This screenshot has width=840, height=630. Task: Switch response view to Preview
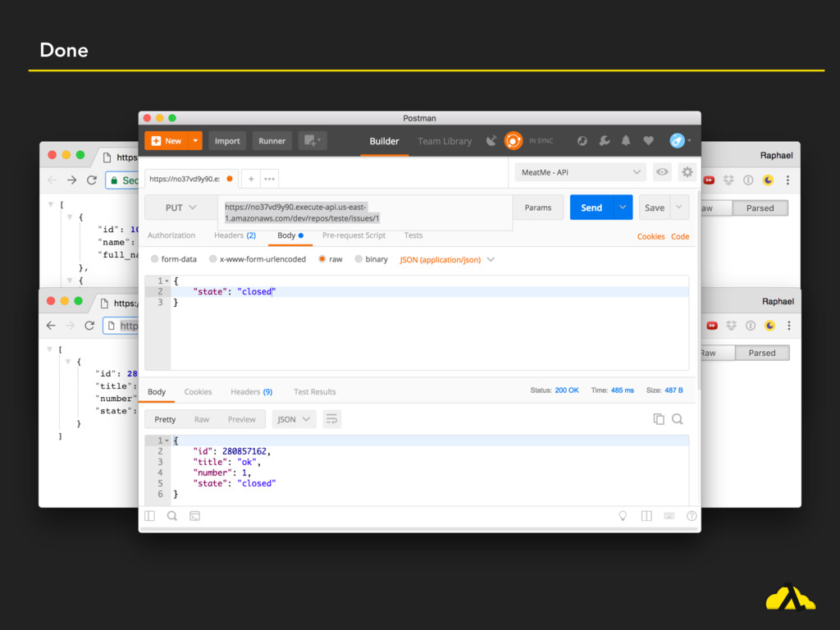point(242,419)
